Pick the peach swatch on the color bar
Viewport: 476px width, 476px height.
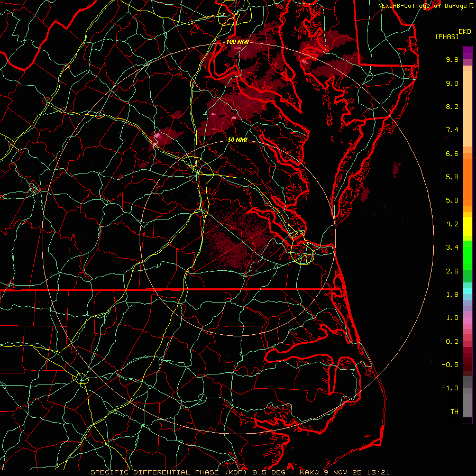(467, 108)
